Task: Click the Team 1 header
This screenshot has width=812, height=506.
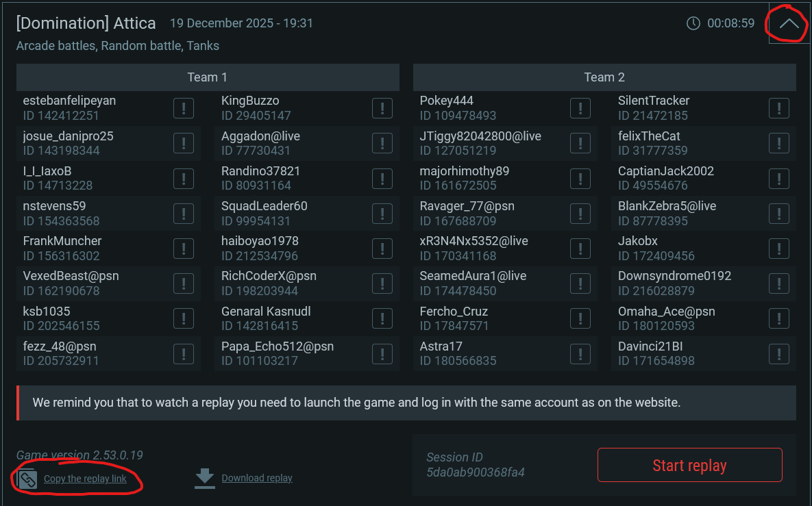Action: 208,77
